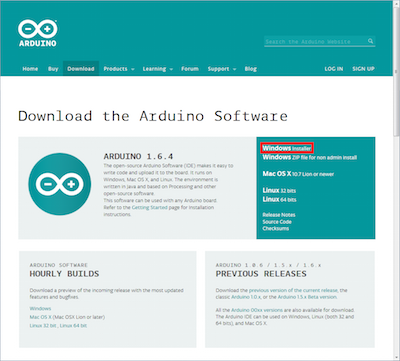This screenshot has width=400, height=361.
Task: Click the PREVIOUS RELEASES heading
Action: pos(261,274)
